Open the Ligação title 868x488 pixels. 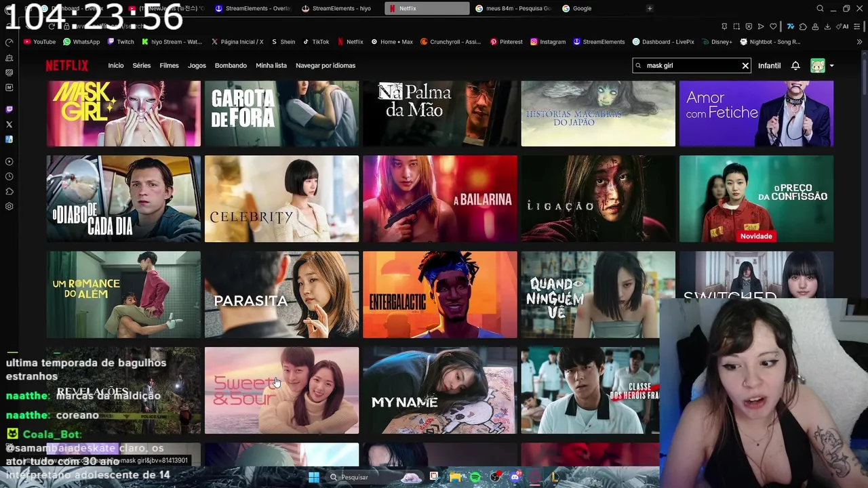coord(598,199)
